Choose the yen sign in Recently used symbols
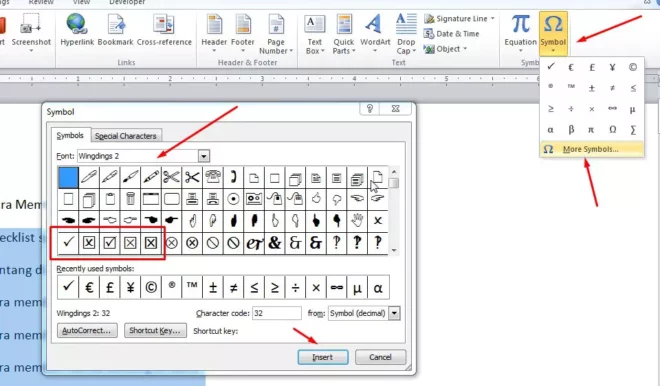This screenshot has height=386, width=660. click(x=130, y=288)
